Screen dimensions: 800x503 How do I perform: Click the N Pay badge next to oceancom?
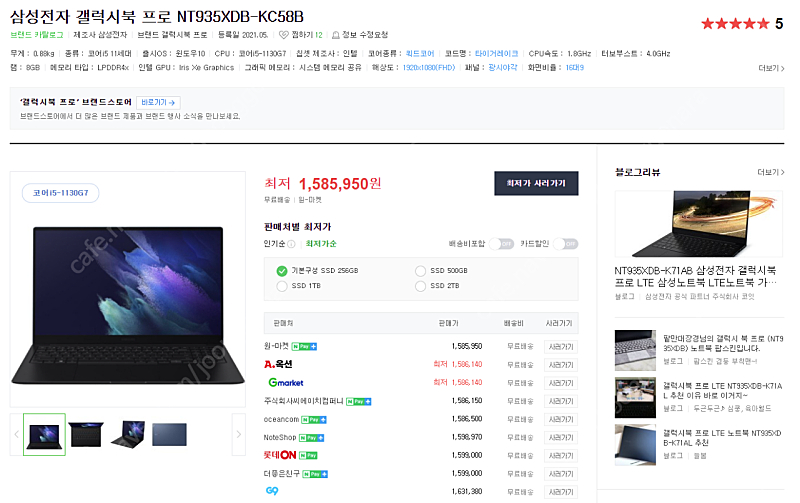pos(314,420)
